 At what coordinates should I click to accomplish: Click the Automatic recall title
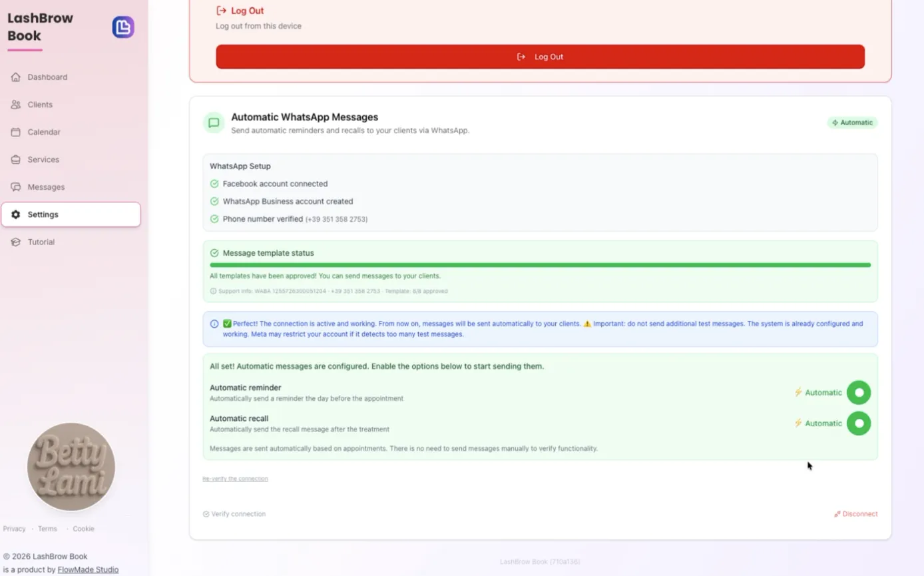(239, 418)
